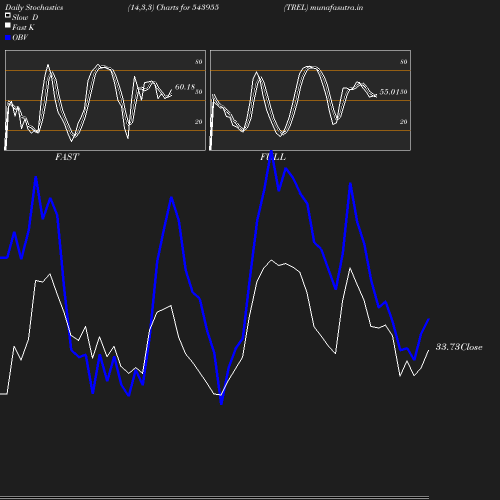Click the 20 axis label in FAST chart
Viewport: 500px width, 500px height.
(199, 122)
